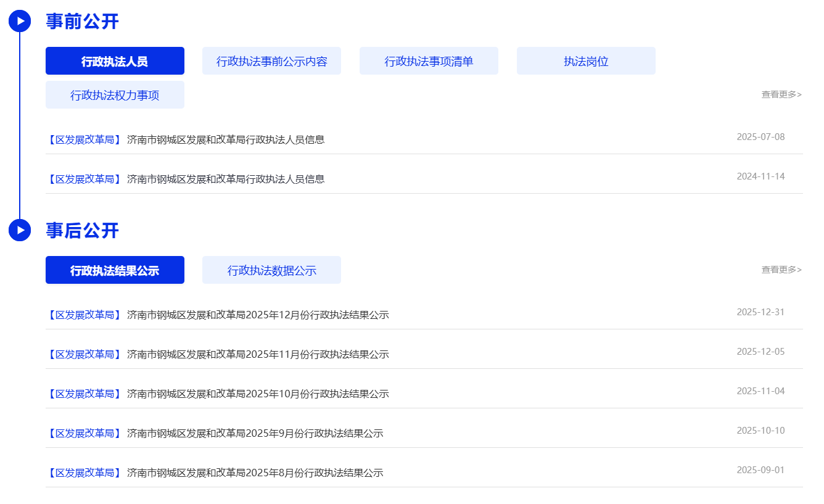Open the 2025年11月份行政执法结果公示 link
824x504 pixels.
[257, 355]
